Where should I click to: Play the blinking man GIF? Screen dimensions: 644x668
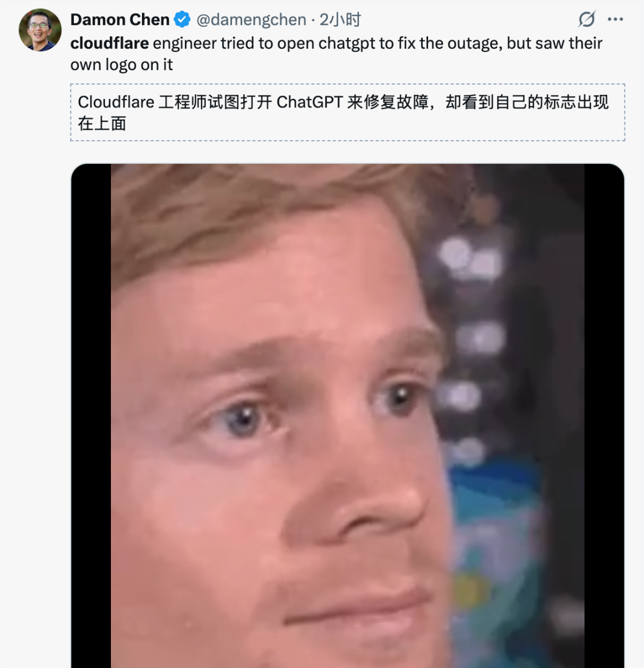point(348,416)
